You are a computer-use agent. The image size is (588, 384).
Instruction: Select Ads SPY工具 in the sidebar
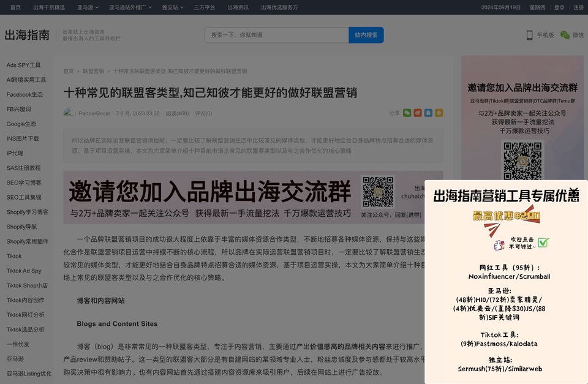click(x=23, y=65)
